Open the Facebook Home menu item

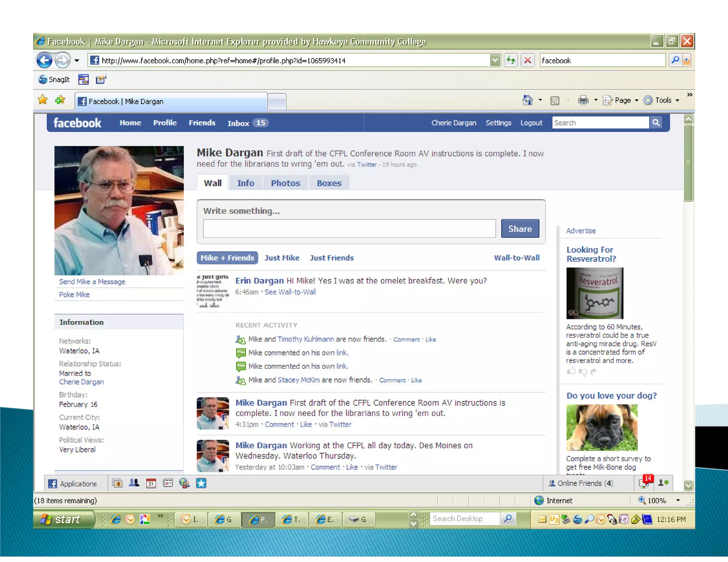pyautogui.click(x=130, y=123)
